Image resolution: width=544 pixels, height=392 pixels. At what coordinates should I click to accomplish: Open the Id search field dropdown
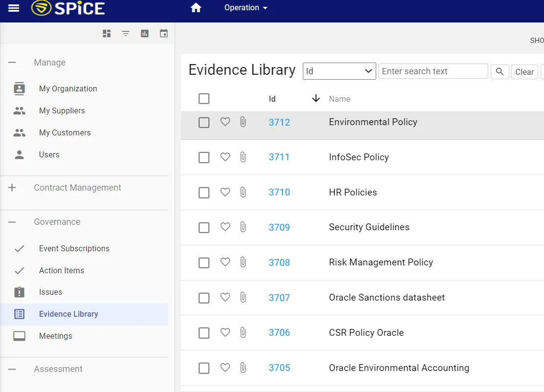point(339,71)
